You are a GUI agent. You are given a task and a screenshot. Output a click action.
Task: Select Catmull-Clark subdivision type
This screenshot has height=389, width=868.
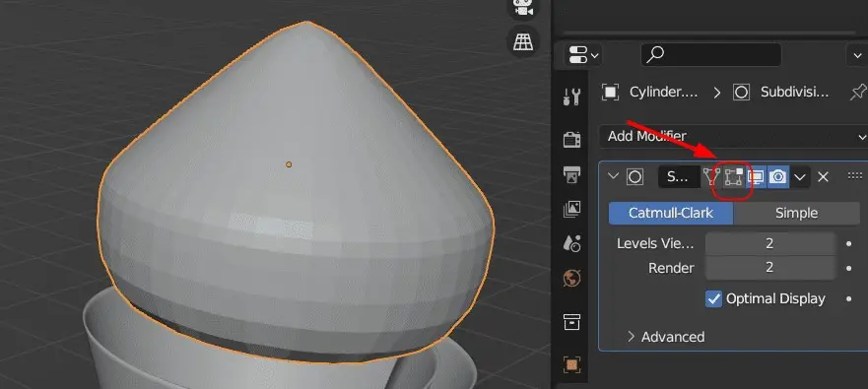[x=671, y=213]
